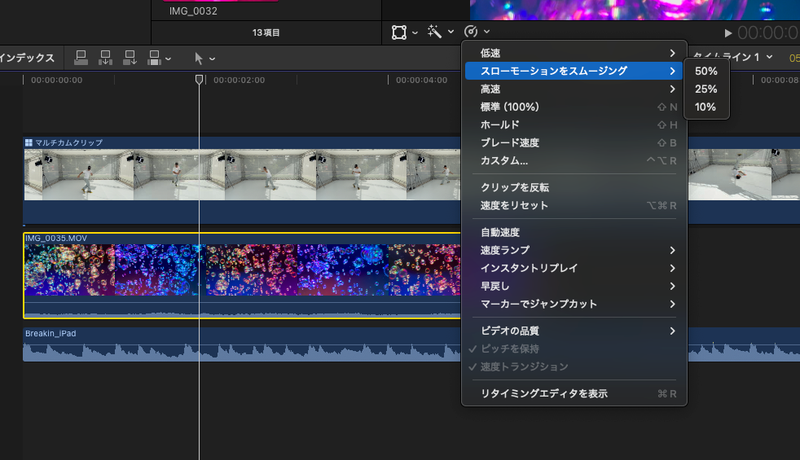Select スローモーションをスムージング menu item
Image resolution: width=800 pixels, height=460 pixels.
(574, 71)
